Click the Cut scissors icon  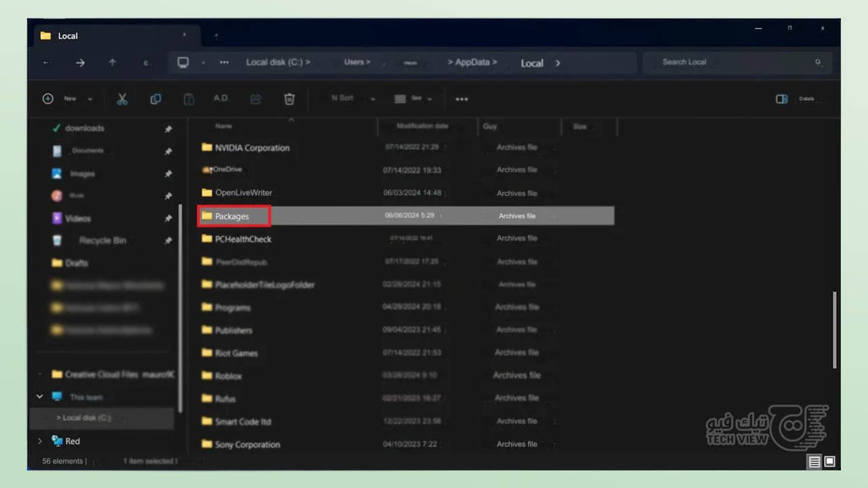click(x=122, y=99)
